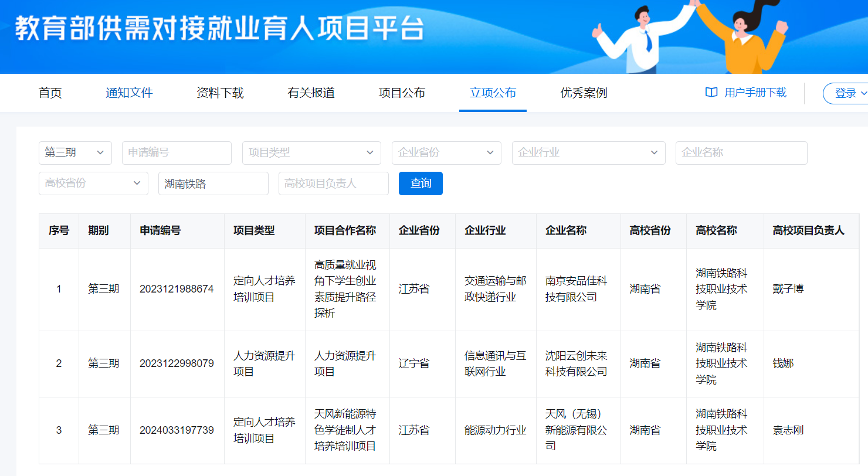
Task: Open the 有关报道 tab
Action: (311, 93)
